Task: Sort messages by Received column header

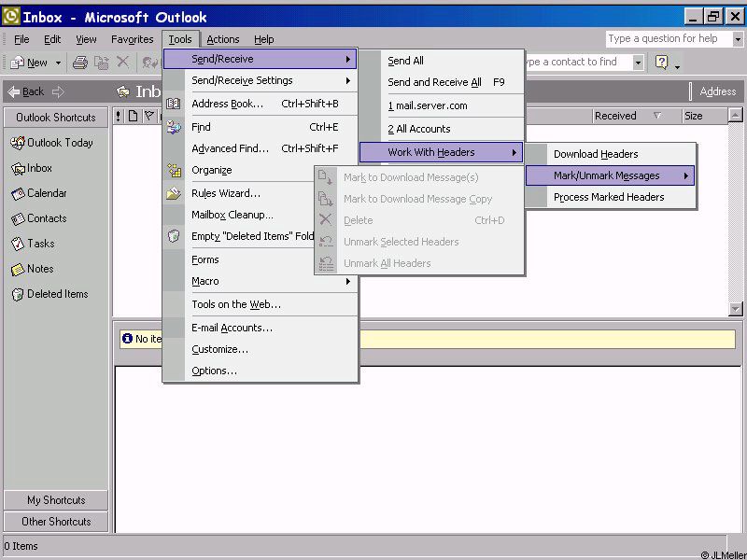Action: [615, 116]
